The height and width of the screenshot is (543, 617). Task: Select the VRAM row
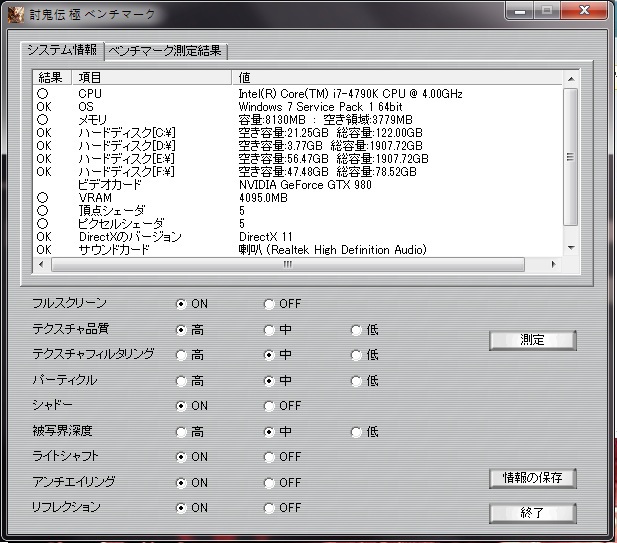[x=298, y=198]
